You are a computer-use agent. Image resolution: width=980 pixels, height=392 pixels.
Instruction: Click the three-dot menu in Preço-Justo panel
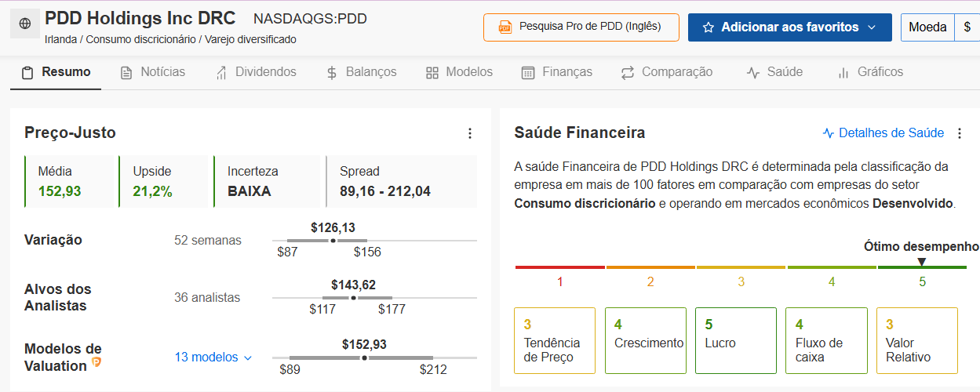[x=470, y=133]
